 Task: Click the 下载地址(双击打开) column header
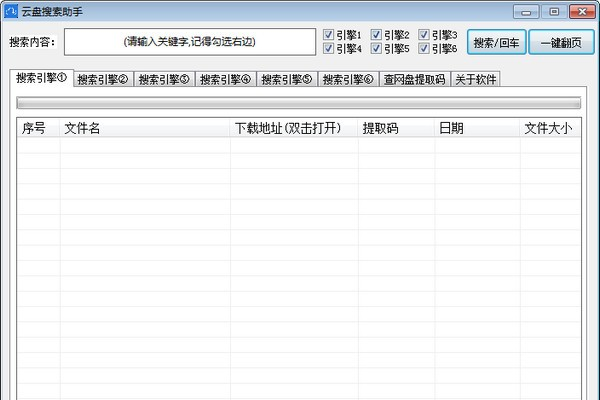pos(294,128)
